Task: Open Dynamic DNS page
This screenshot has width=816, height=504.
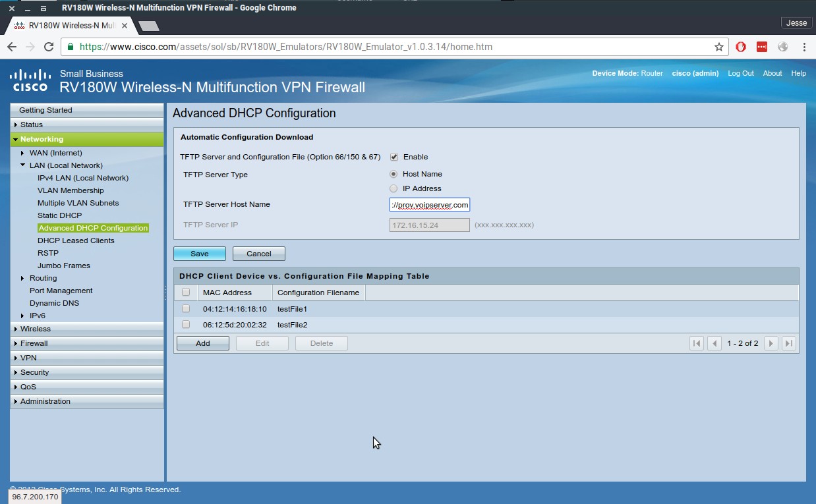Action: 54,303
